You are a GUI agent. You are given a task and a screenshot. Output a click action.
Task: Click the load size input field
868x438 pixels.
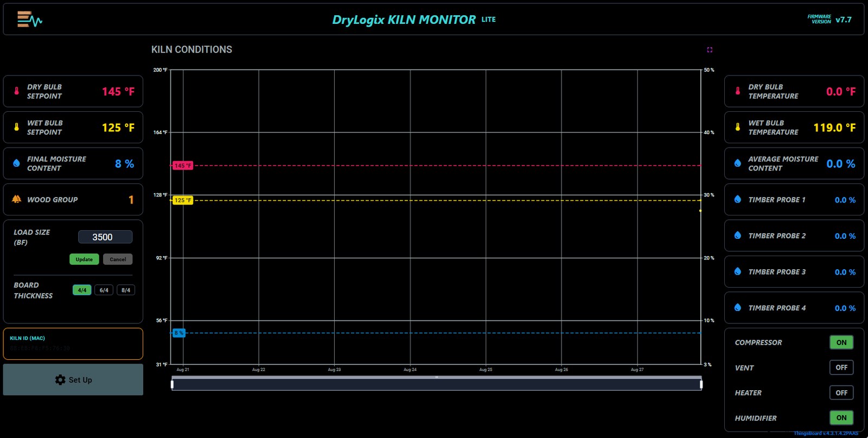(105, 237)
